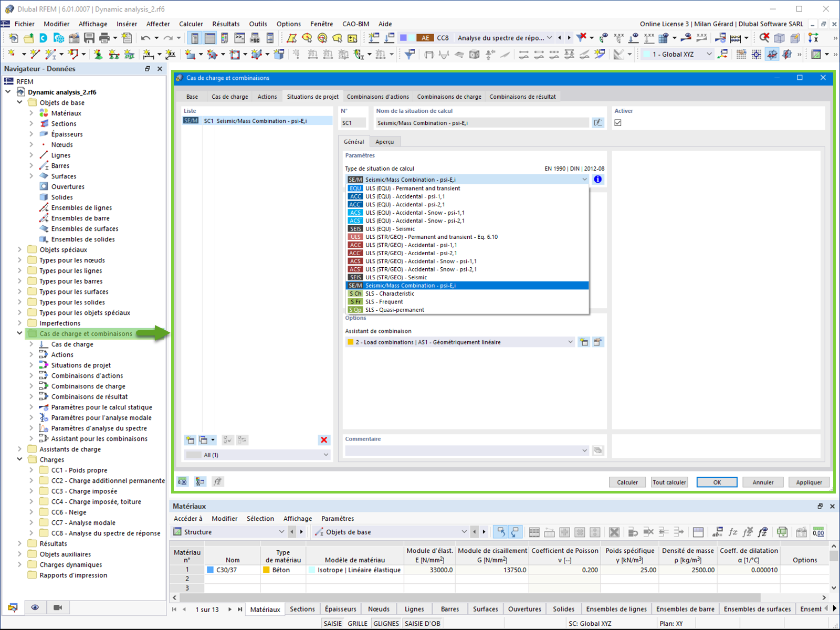Open the Fichier menu
840x630 pixels.
25,24
